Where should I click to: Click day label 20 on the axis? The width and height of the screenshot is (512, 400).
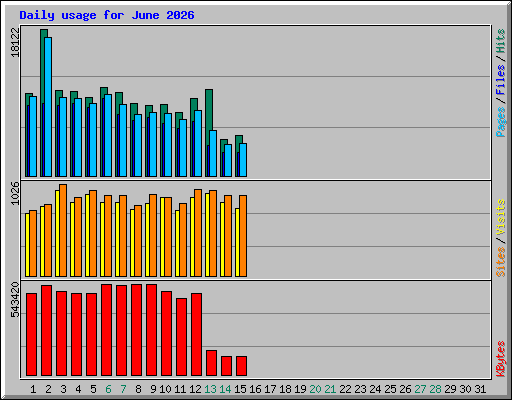tap(315, 389)
